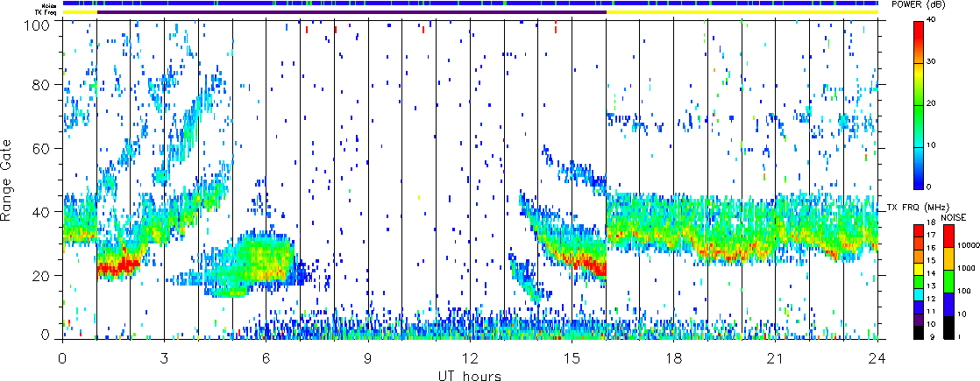Click the x-axis tick label 6

(x=266, y=358)
